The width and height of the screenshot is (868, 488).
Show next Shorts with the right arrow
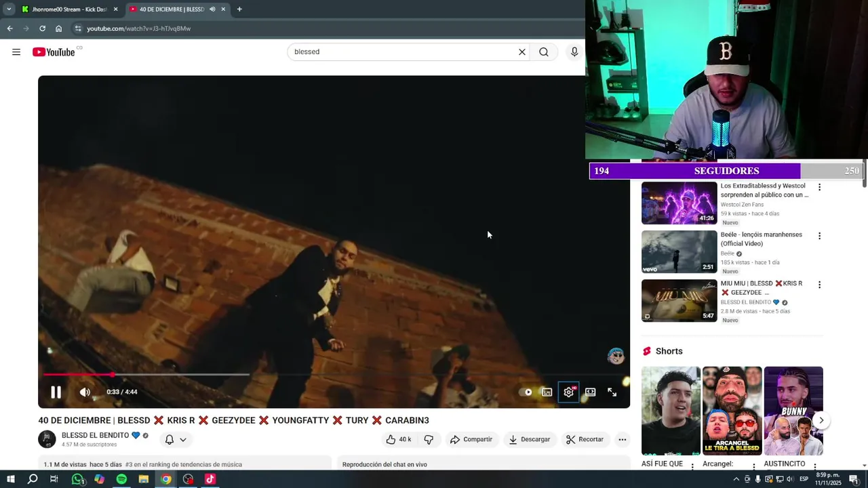pos(821,420)
